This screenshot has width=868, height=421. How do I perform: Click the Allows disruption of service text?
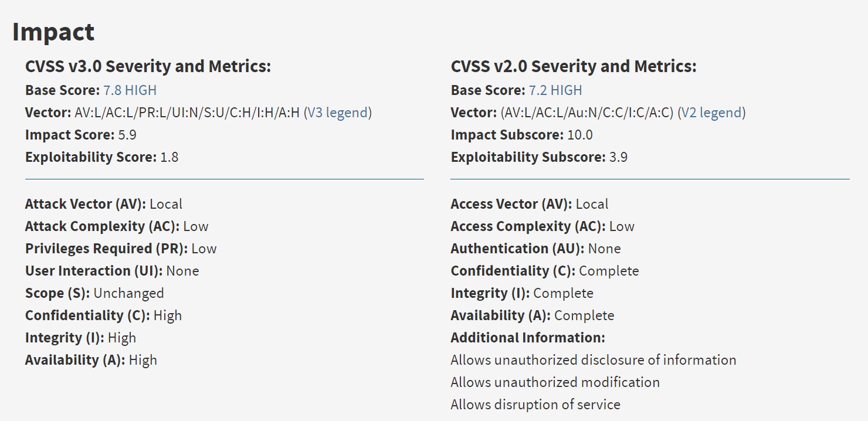[x=535, y=405]
